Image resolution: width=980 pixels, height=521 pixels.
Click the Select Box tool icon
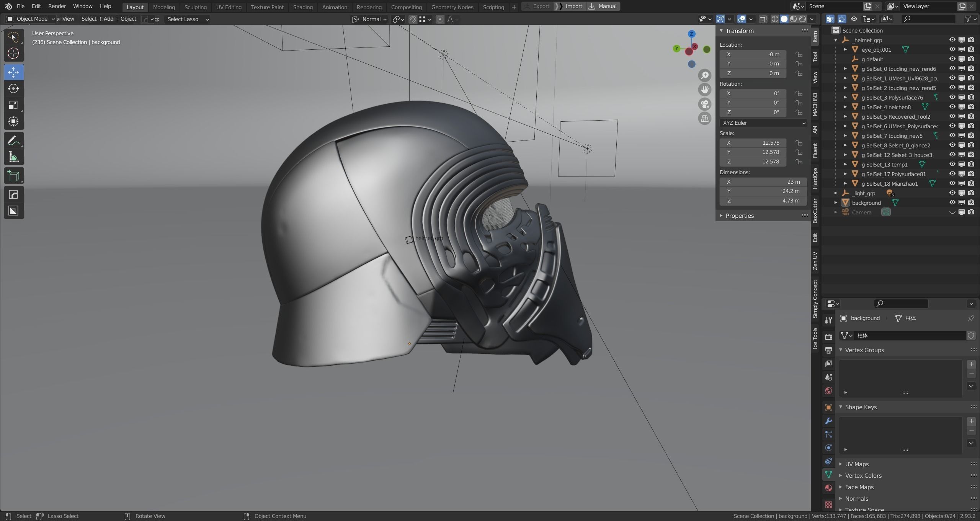tap(14, 37)
